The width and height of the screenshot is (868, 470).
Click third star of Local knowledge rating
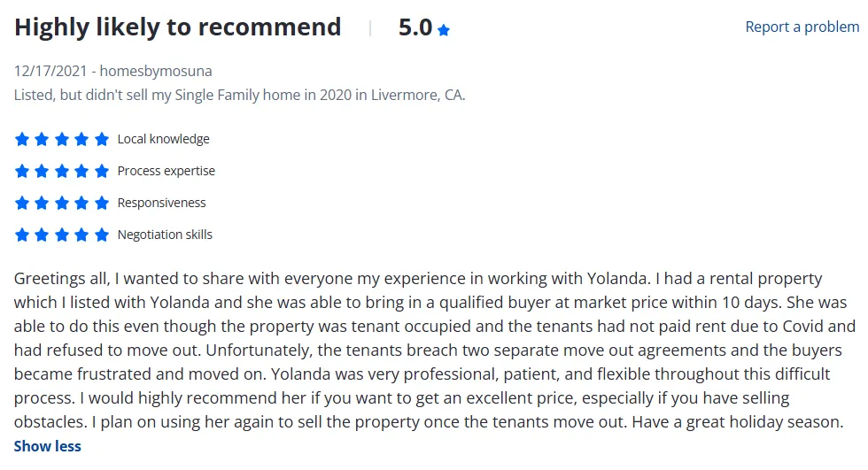(62, 139)
